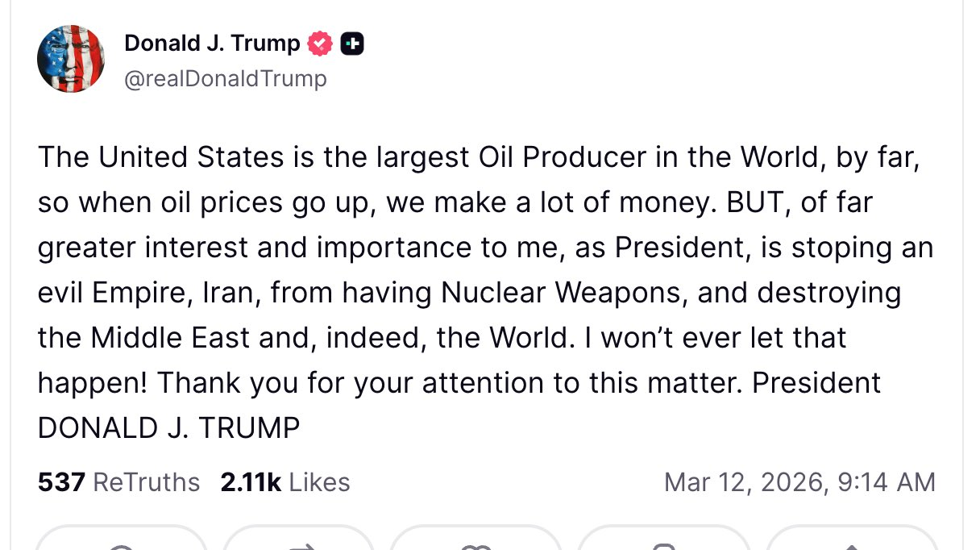ReTruth the post using the arrow button
980x550 pixels.
pos(300,542)
